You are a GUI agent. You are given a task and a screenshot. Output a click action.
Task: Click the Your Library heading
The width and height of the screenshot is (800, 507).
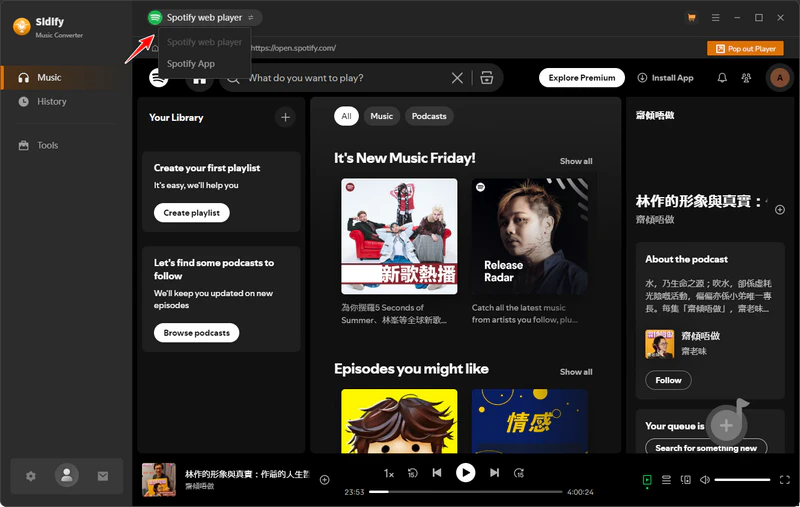pos(176,117)
